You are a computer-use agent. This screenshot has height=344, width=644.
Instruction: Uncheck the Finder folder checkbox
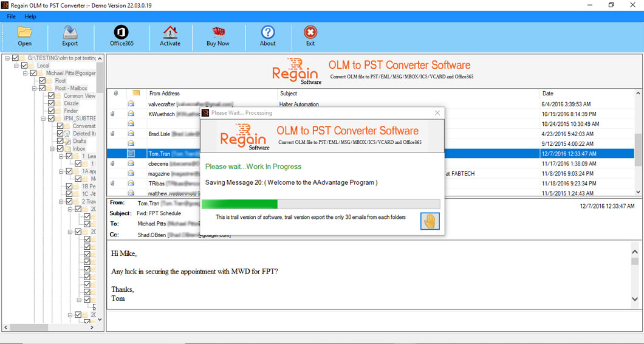(51, 111)
